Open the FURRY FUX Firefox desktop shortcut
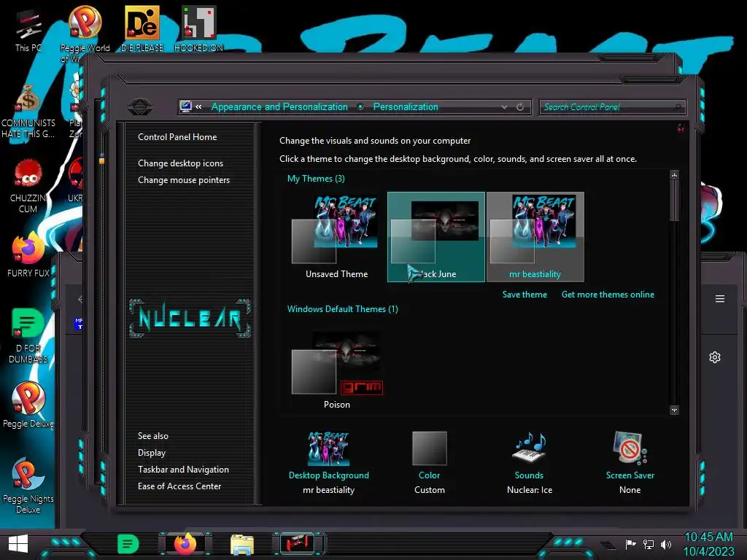 click(28, 254)
